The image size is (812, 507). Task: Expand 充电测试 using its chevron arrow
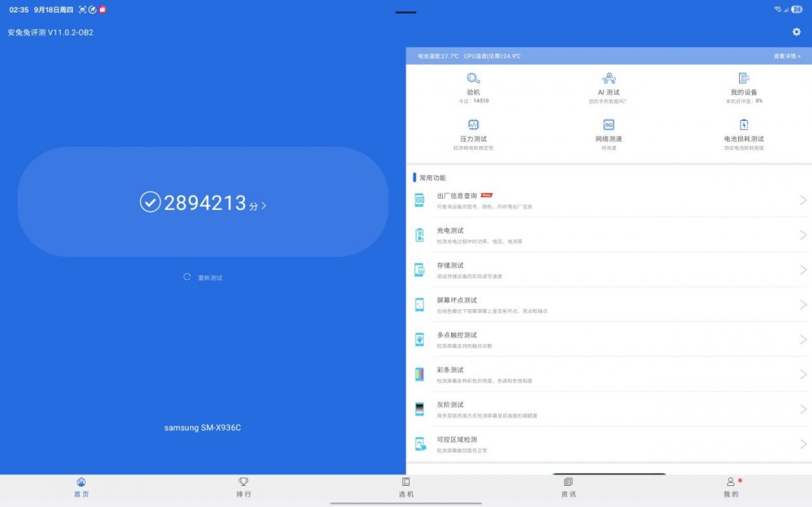[x=803, y=235]
